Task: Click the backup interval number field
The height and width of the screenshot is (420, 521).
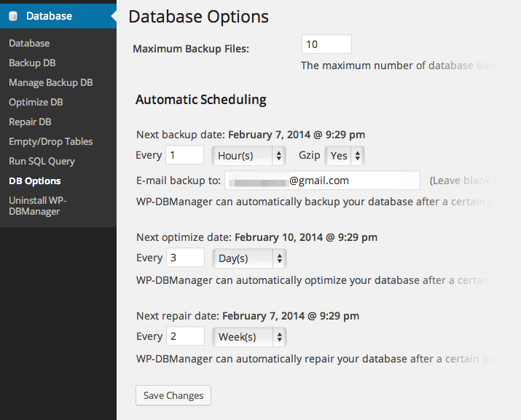Action: tap(185, 155)
